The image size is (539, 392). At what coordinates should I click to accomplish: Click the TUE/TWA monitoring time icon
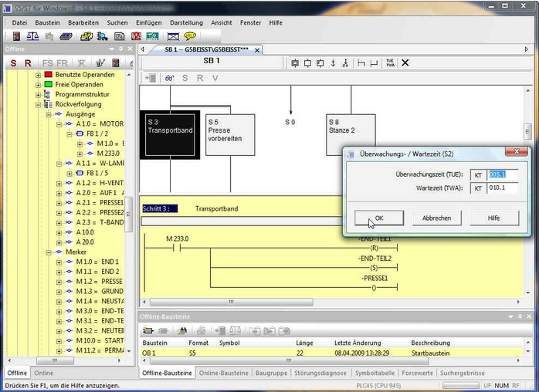pyautogui.click(x=390, y=63)
